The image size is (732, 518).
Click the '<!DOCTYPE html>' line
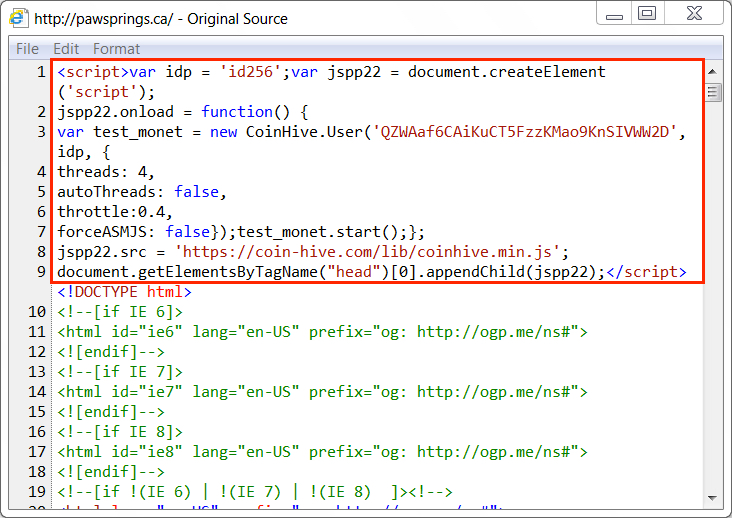coord(124,292)
